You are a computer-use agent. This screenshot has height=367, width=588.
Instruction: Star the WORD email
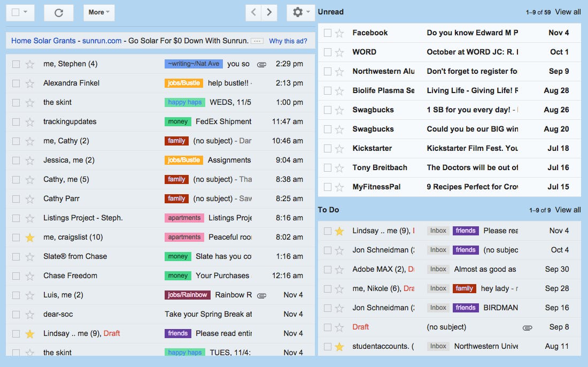(341, 52)
